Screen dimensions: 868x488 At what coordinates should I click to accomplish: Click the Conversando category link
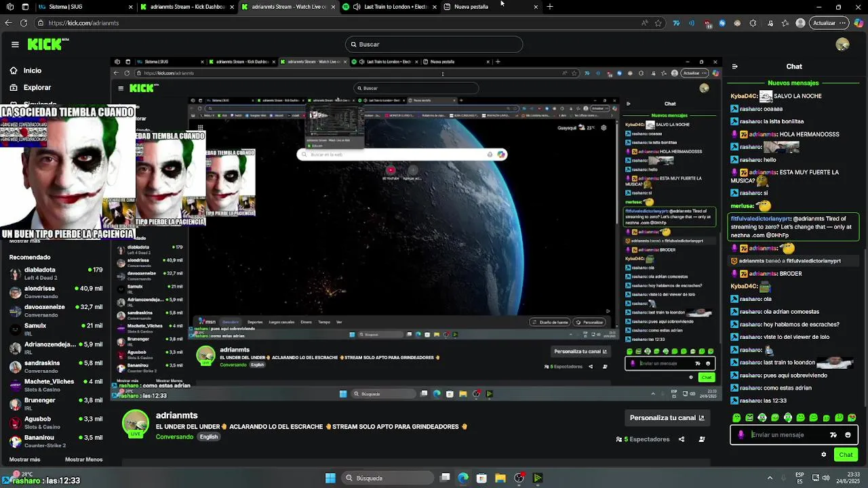coord(174,437)
